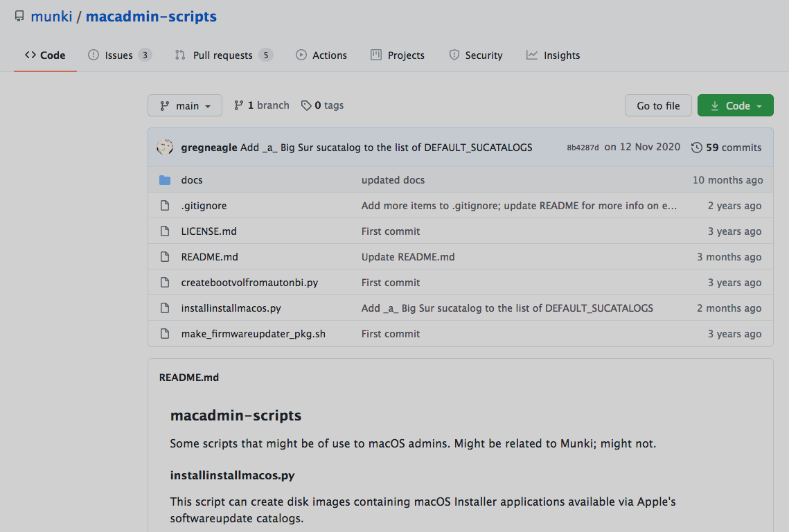Click the '2 months ago' installinstallmacos.py timestamp
This screenshot has width=789, height=532.
(x=729, y=308)
